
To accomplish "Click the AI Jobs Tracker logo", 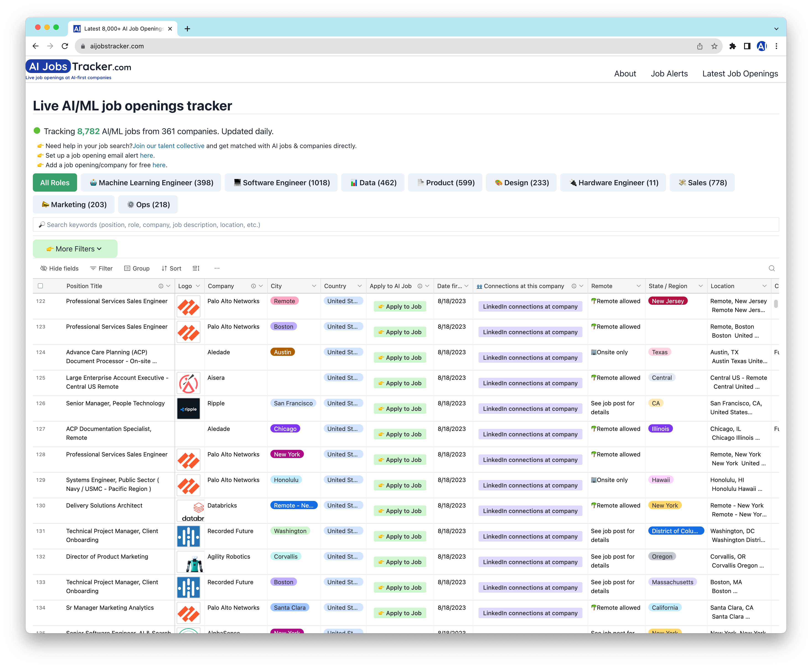I will coord(78,69).
